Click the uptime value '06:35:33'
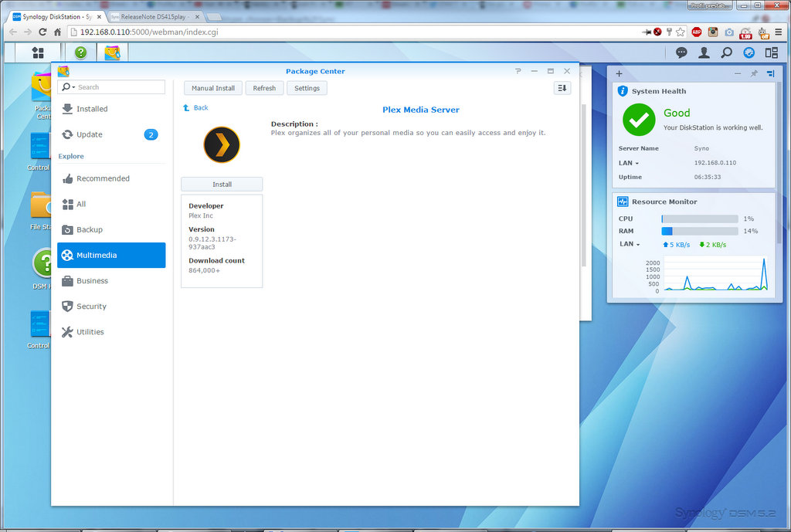This screenshot has width=791, height=532. pyautogui.click(x=708, y=178)
